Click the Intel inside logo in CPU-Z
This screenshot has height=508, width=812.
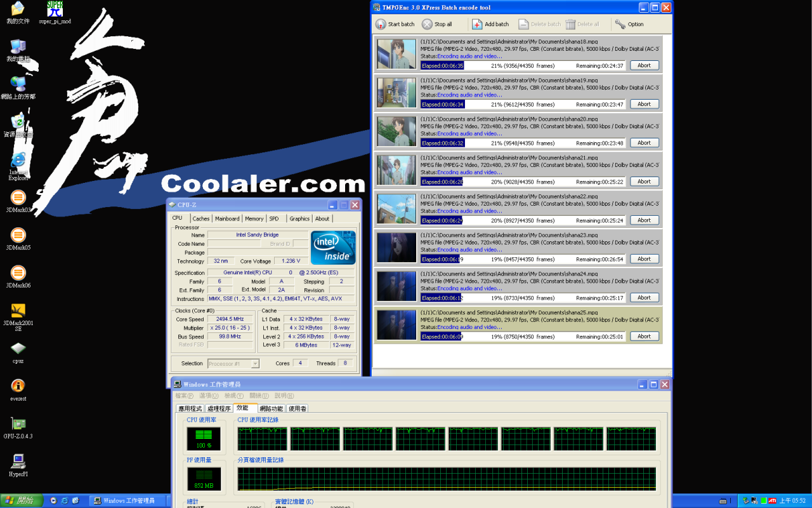333,248
